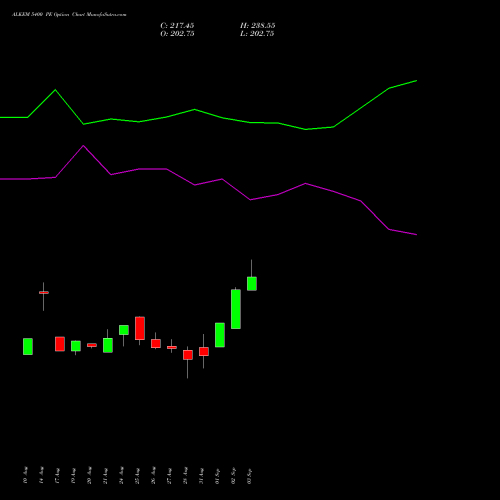Click the 24 Aug date label
Image resolution: width=500 pixels, height=500 pixels.
click(121, 475)
